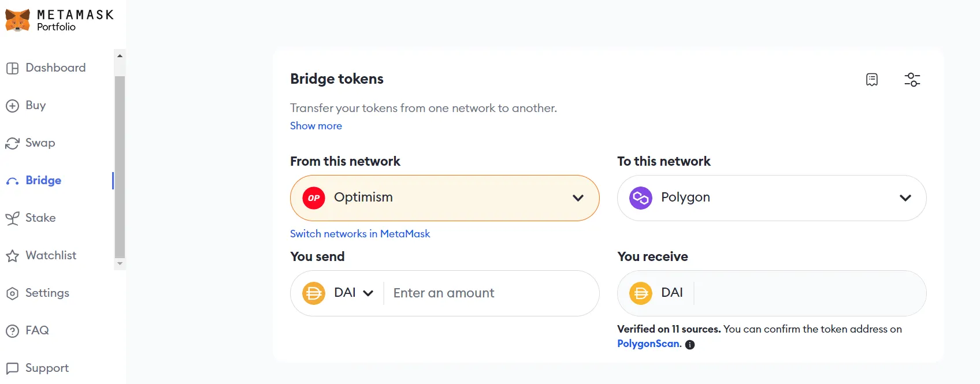Open the DAI send token selector
Viewport: 980px width, 384px height.
click(x=353, y=293)
